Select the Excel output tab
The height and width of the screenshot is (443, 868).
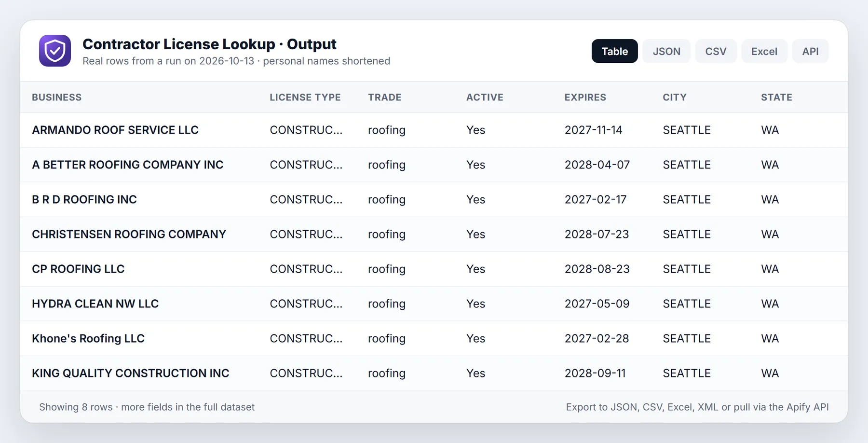pyautogui.click(x=764, y=51)
